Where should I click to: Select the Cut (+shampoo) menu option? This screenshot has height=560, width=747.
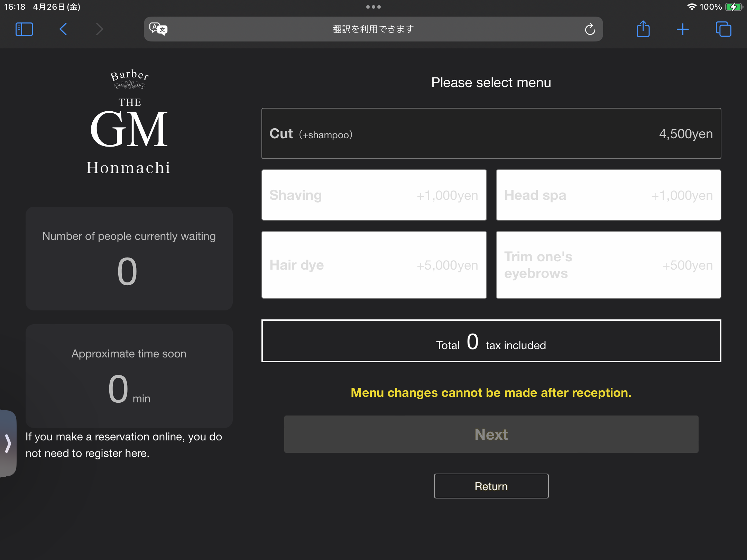tap(491, 133)
